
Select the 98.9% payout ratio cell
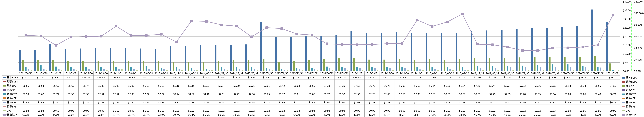tap(462, 115)
